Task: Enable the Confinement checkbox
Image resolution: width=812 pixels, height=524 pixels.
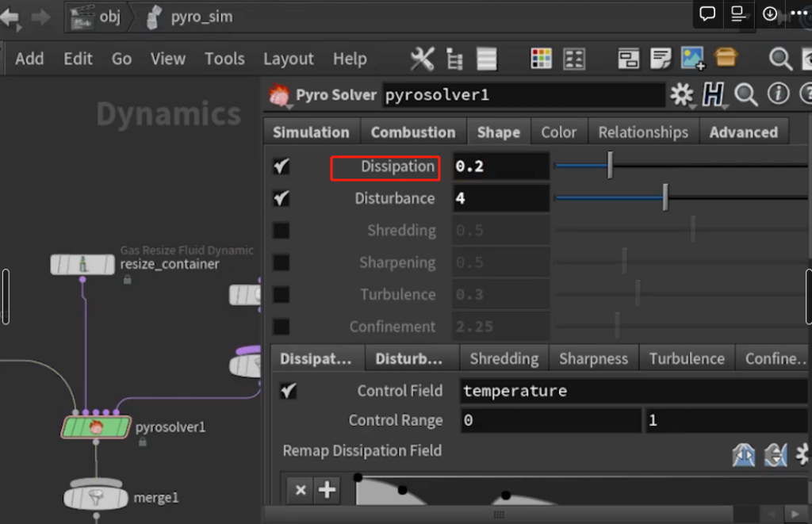Action: (x=282, y=327)
